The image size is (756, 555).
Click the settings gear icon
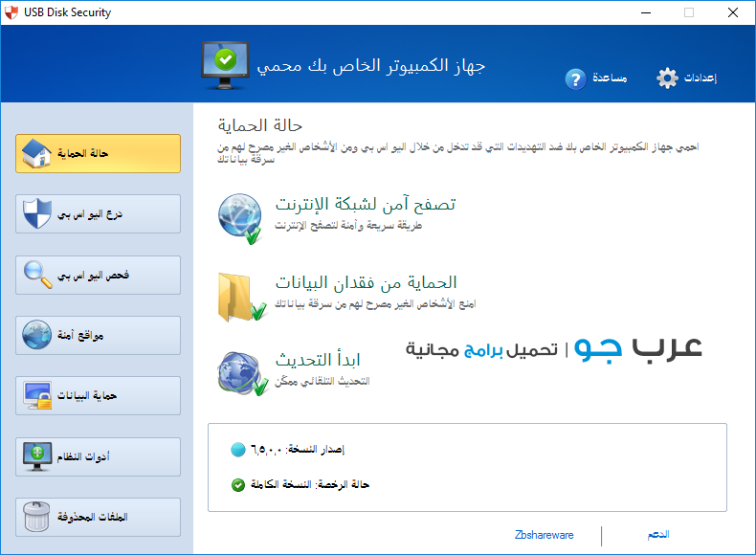(x=667, y=78)
